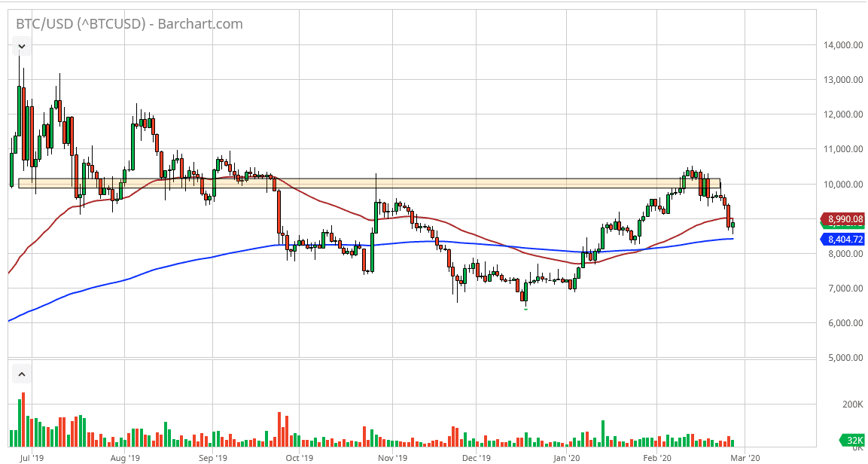This screenshot has height=464, width=868.
Task: Click the long red drop candle in late September
Action: [x=279, y=211]
